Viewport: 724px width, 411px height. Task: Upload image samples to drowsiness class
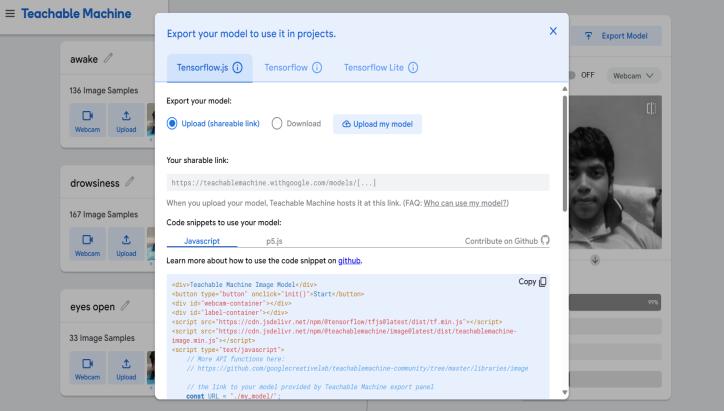tap(126, 244)
